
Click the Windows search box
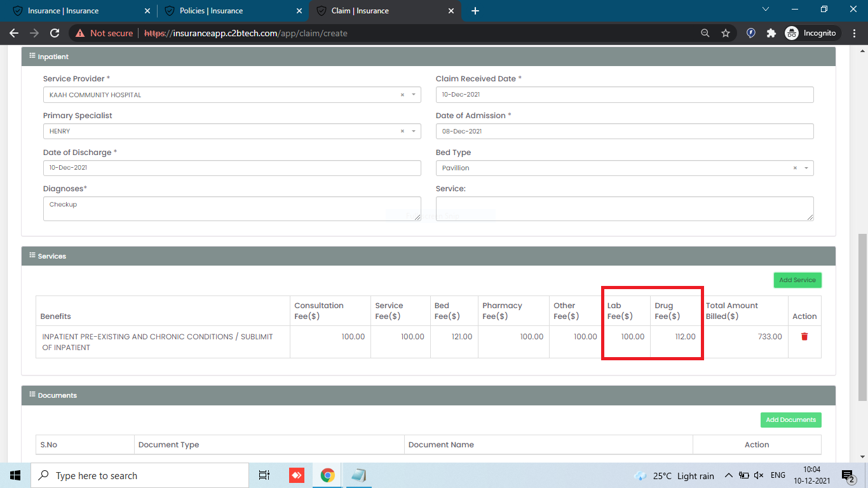(x=140, y=475)
